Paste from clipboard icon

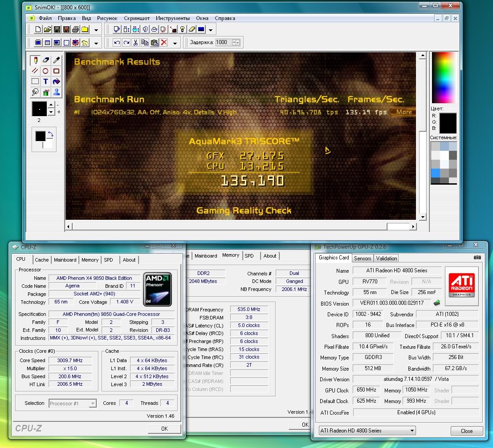coord(155,43)
